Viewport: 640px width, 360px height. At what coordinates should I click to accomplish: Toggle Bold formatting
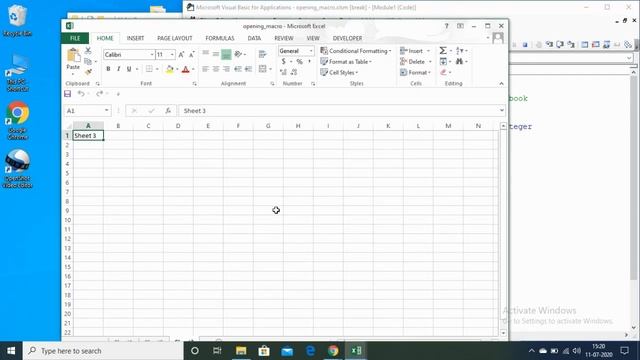tap(108, 69)
